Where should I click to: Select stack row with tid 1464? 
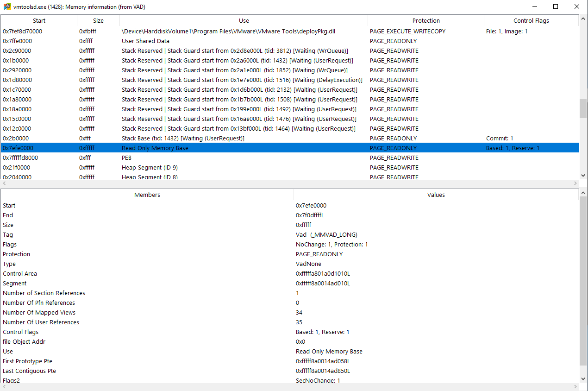click(289, 129)
